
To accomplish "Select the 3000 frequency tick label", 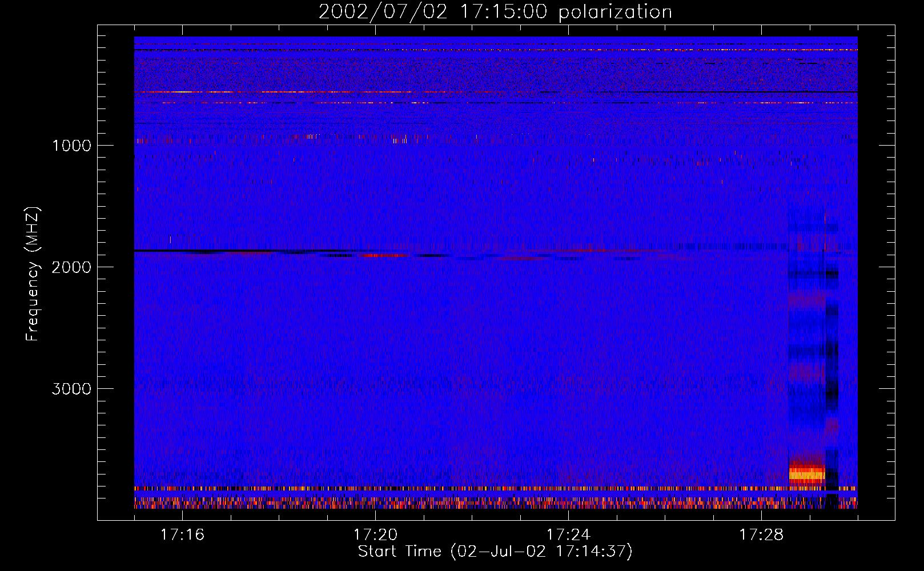I will pyautogui.click(x=71, y=389).
